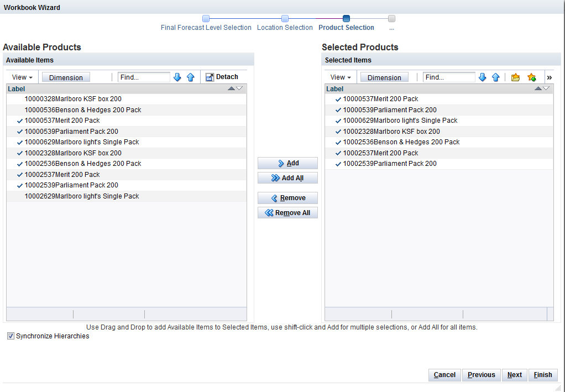The image size is (565, 392).
Task: Select 10002537Merit 200 Pack in Selected Items
Action: pos(439,153)
